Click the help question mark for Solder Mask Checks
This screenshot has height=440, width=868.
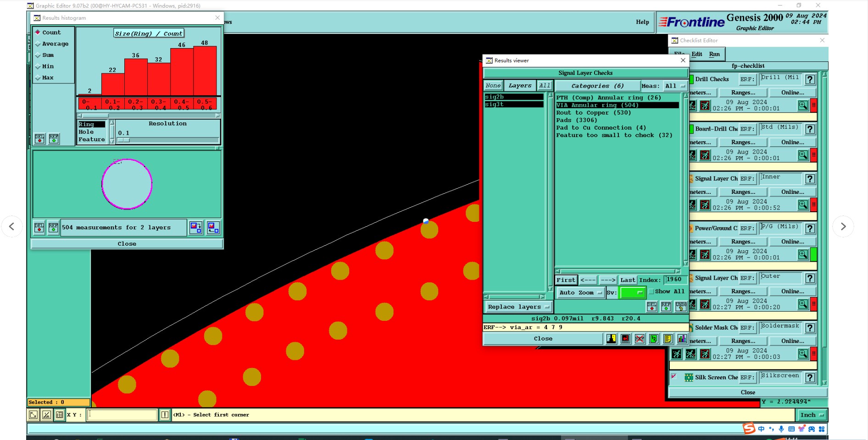(x=810, y=328)
